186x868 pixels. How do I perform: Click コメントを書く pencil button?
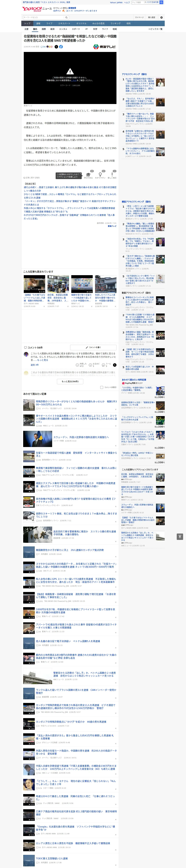(93, 347)
